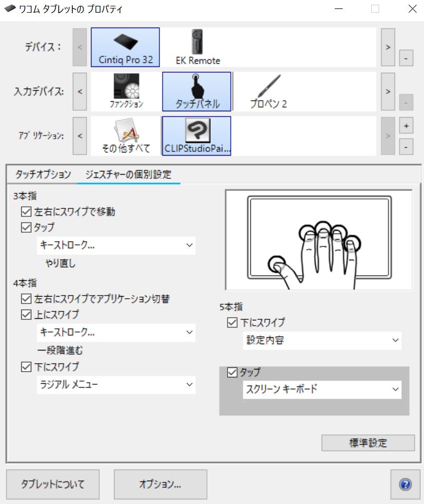Click the 4本指 section heading

[25, 283]
